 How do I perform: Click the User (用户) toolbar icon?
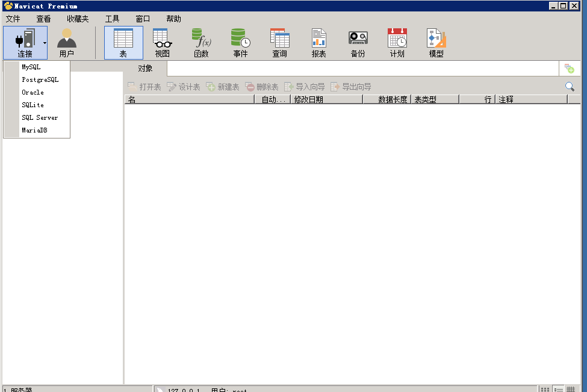[x=67, y=43]
